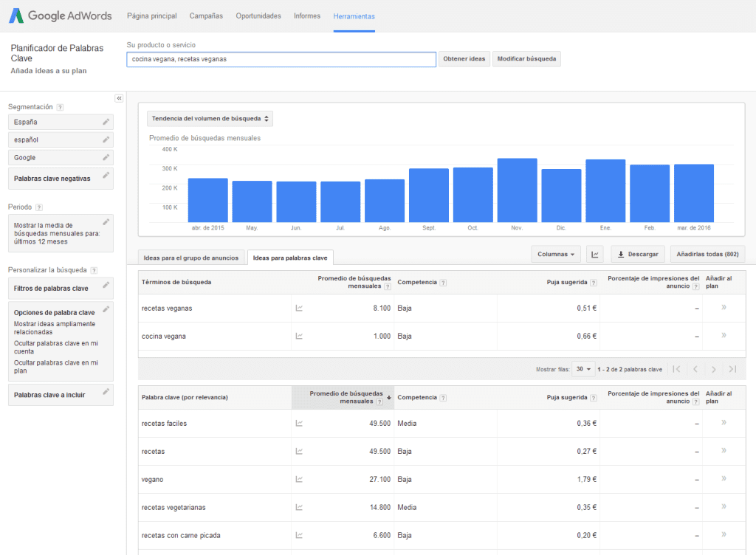Show trend chart for recetas veganas
Screen dimensions: 756x555
point(299,308)
